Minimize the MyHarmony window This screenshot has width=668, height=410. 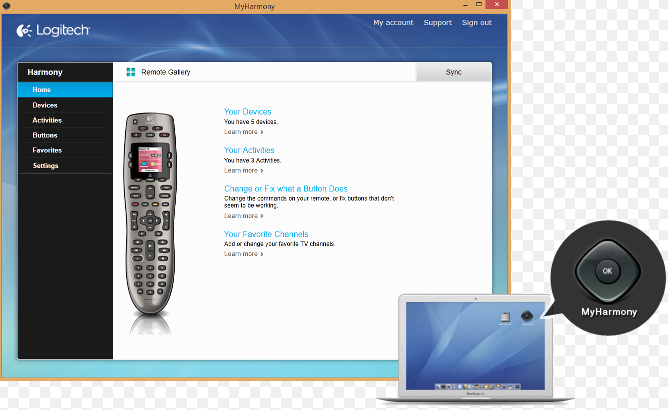pos(465,5)
